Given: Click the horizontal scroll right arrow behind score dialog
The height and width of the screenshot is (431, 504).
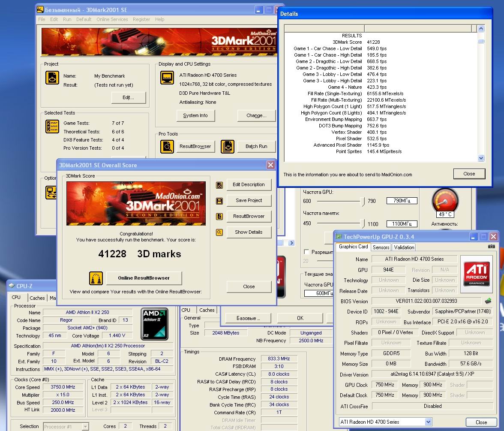Looking at the screenshot, I should point(291,243).
